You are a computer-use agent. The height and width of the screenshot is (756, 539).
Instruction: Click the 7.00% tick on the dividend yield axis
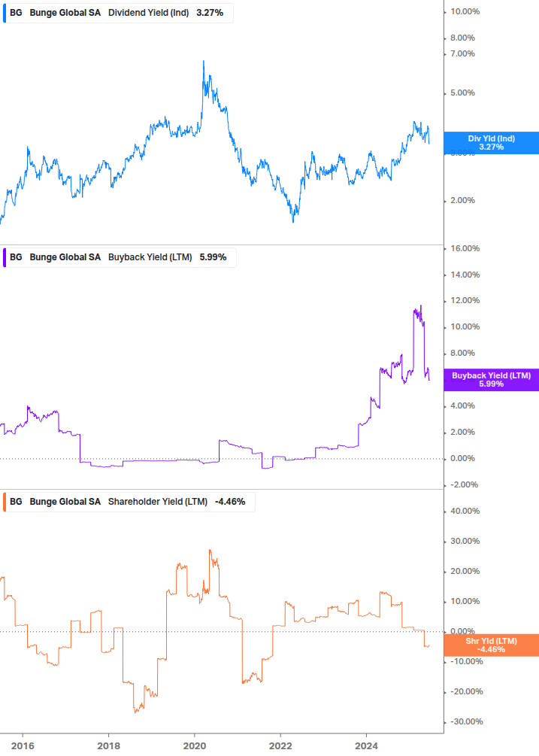pyautogui.click(x=462, y=53)
